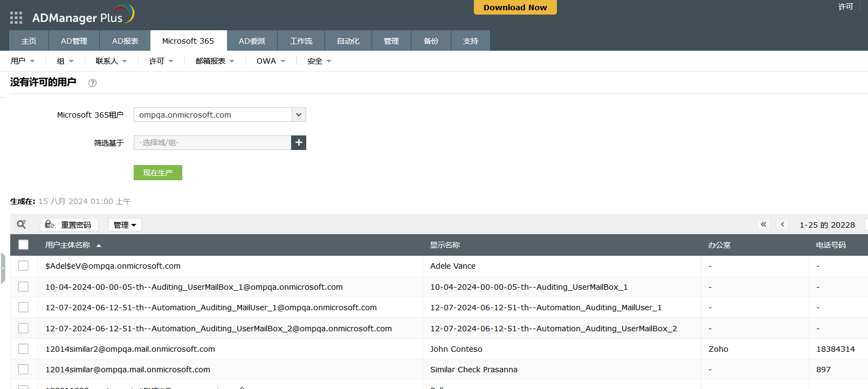868x389 pixels.
Task: Open the 自动化 tab
Action: click(x=348, y=41)
